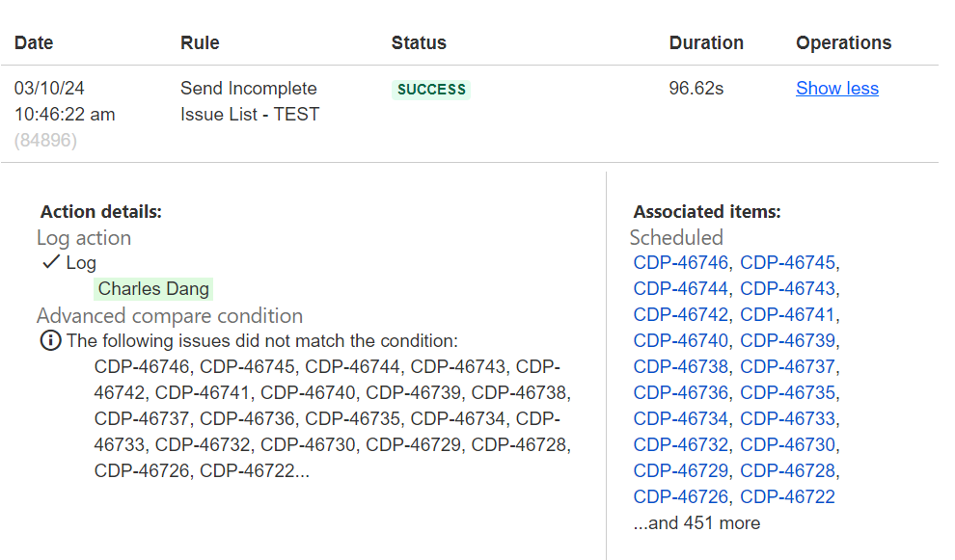Click the '...and 451 more' text

(x=696, y=522)
